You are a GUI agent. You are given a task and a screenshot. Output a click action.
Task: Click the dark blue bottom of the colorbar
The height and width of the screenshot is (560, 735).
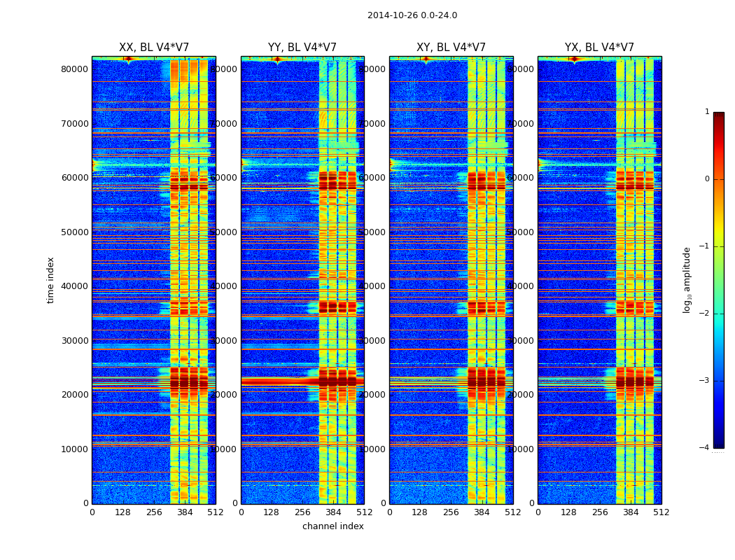coord(718,444)
